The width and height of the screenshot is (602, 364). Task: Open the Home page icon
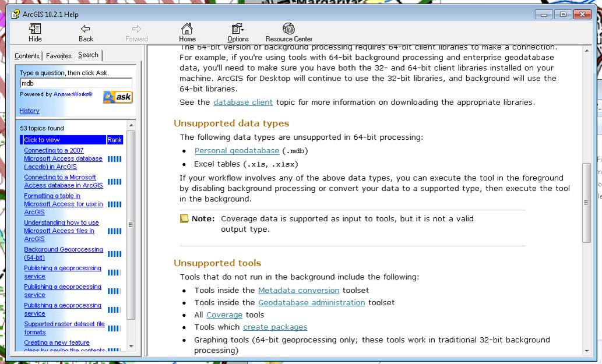[x=187, y=29]
